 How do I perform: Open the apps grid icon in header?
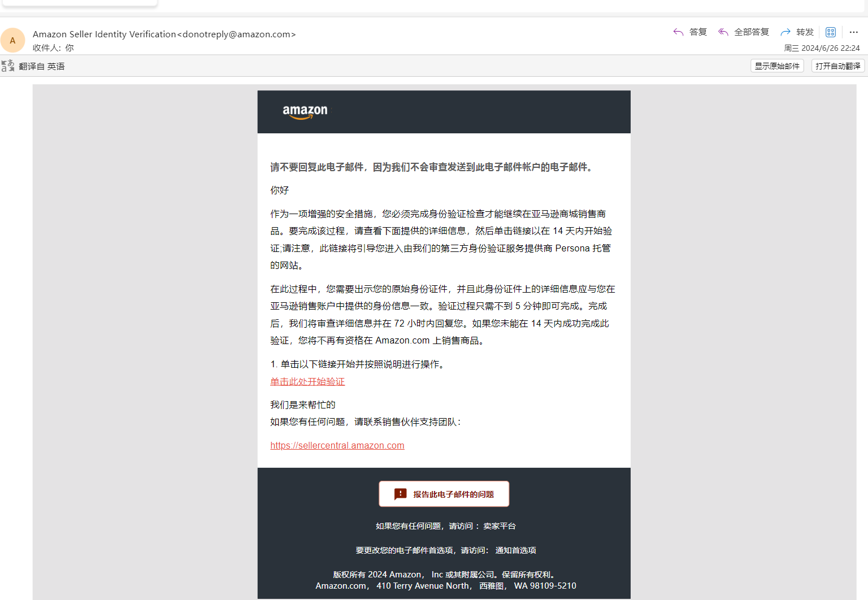coord(830,32)
